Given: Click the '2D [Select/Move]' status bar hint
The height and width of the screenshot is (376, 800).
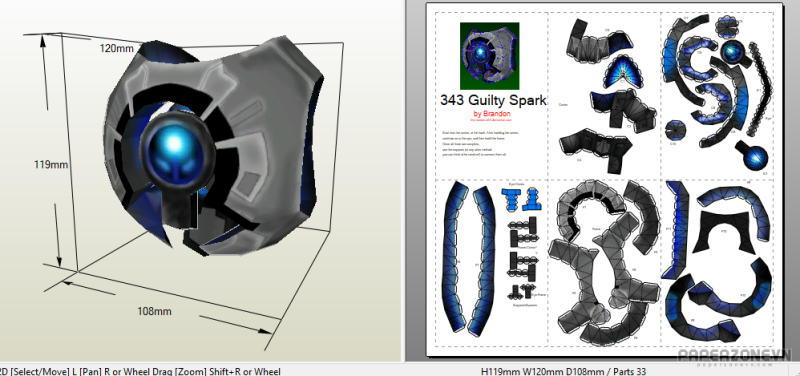Looking at the screenshot, I should click(x=35, y=371).
